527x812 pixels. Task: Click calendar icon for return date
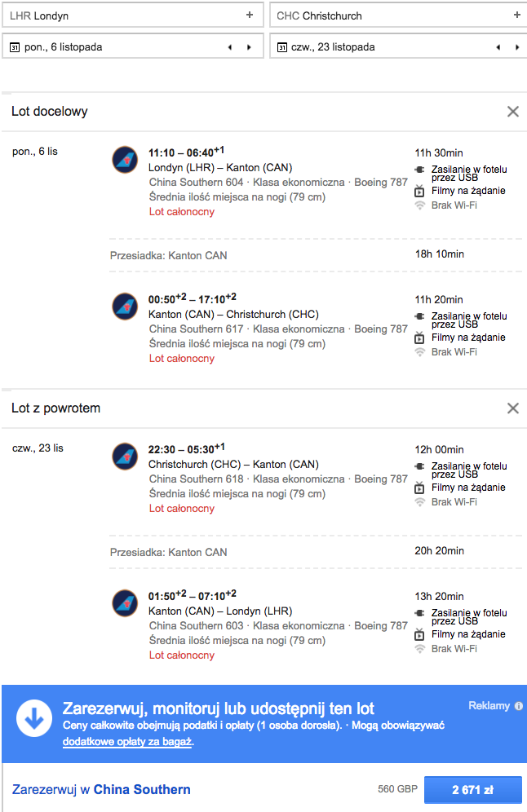tap(282, 47)
